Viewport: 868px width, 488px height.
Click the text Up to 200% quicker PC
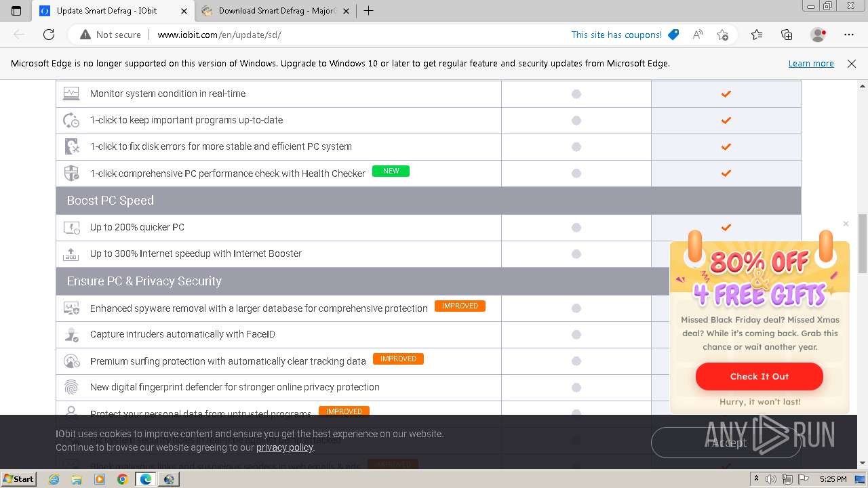click(x=137, y=227)
